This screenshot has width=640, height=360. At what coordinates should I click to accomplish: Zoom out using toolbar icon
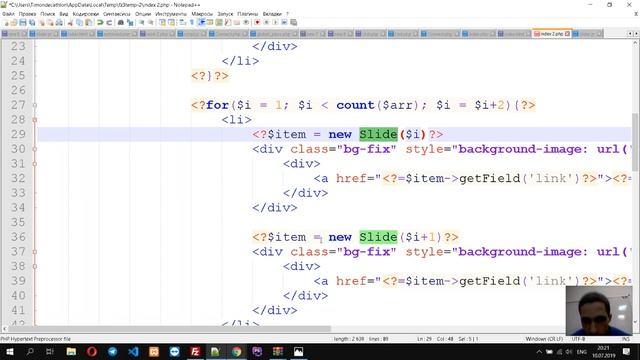[150, 22]
